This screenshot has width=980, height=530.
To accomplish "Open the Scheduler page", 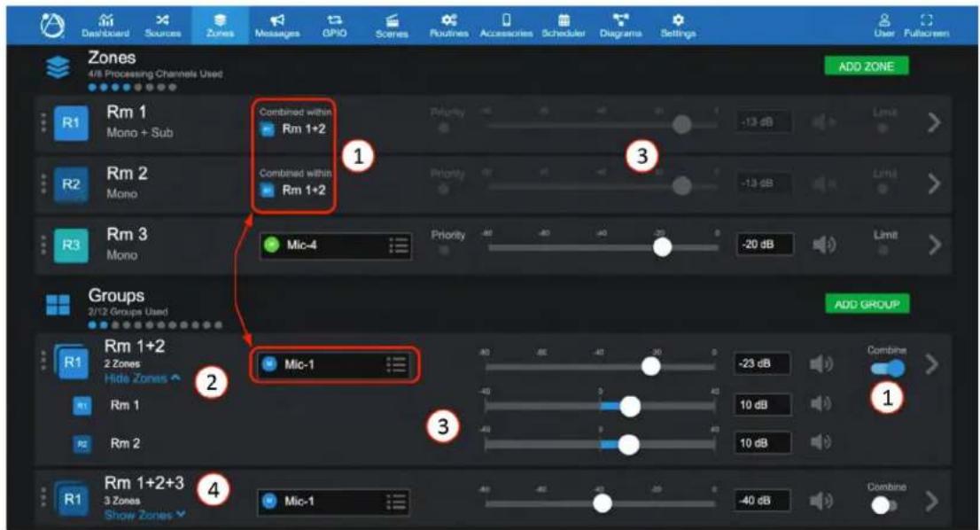I will pos(564,27).
